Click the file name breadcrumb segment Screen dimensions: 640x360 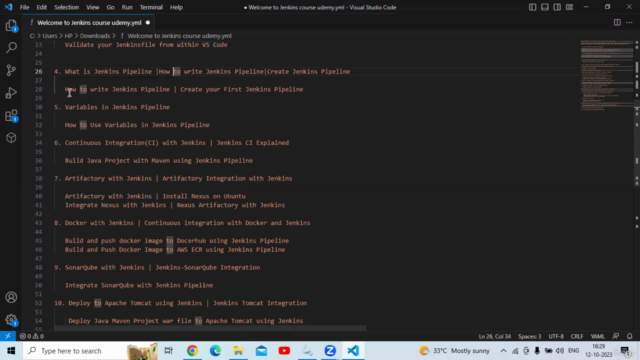179,36
